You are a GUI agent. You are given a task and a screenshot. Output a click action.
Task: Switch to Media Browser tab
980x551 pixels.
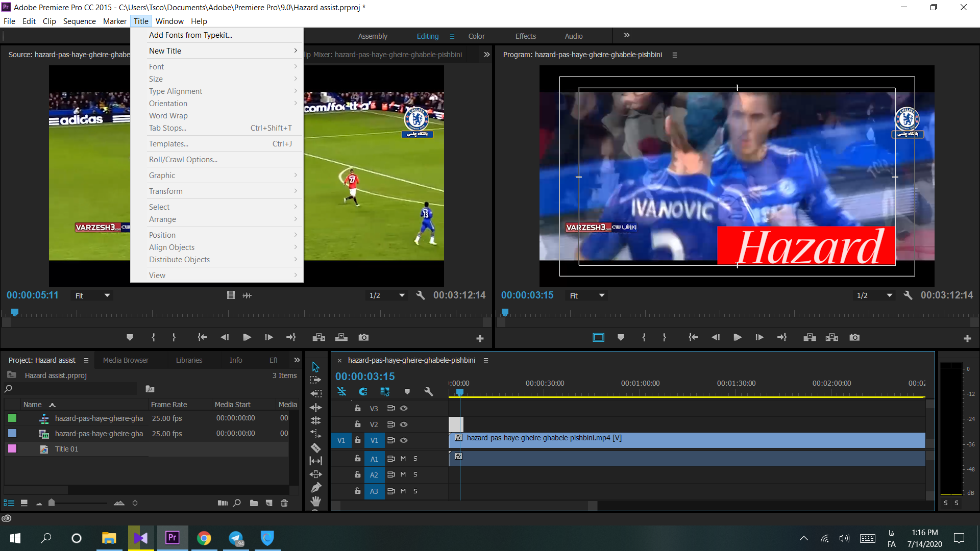click(x=126, y=360)
